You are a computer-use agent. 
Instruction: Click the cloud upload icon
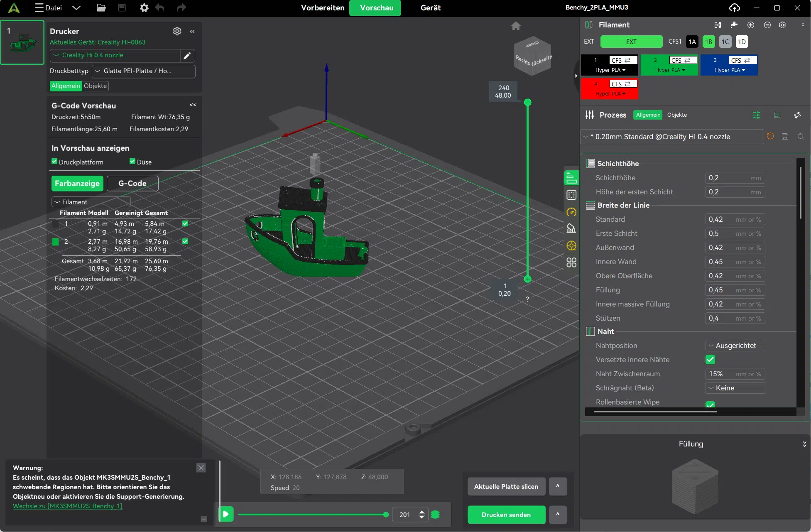pos(735,7)
